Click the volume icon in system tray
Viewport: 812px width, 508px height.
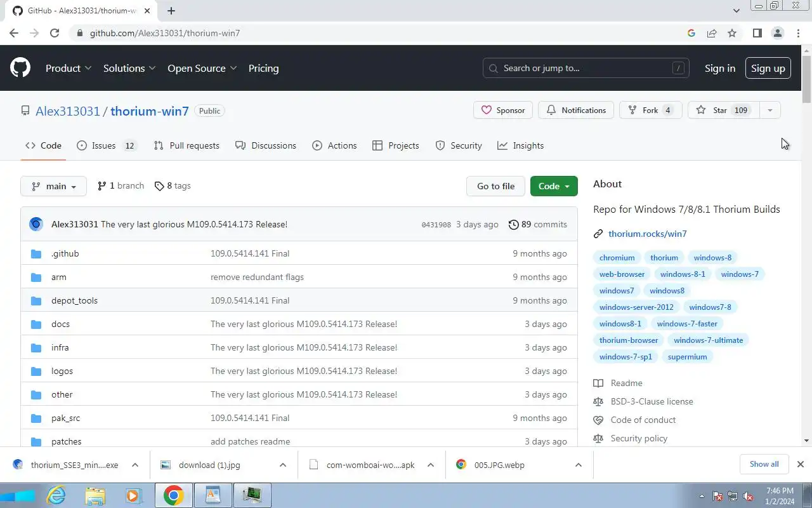(749, 496)
